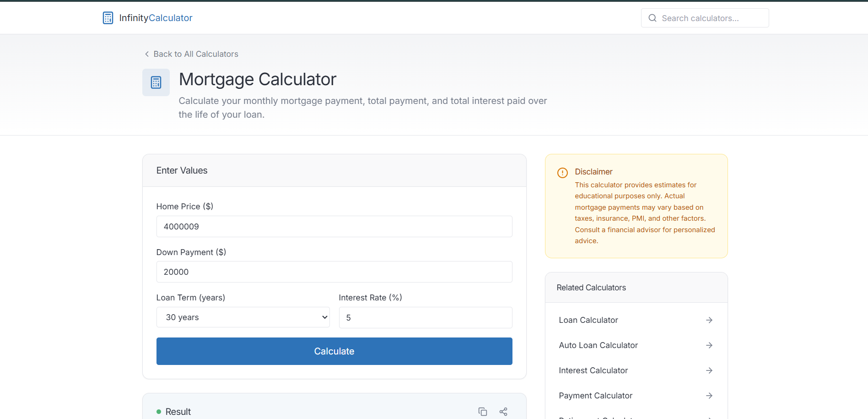This screenshot has height=419, width=868.
Task: Click the Disclaimer warning icon
Action: pyautogui.click(x=562, y=173)
